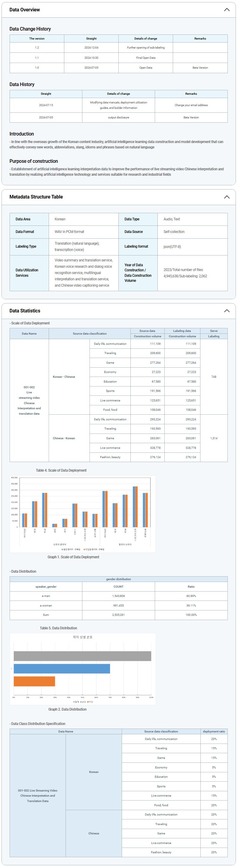
Task: Select version 1.2 in change history
Action: click(37, 47)
